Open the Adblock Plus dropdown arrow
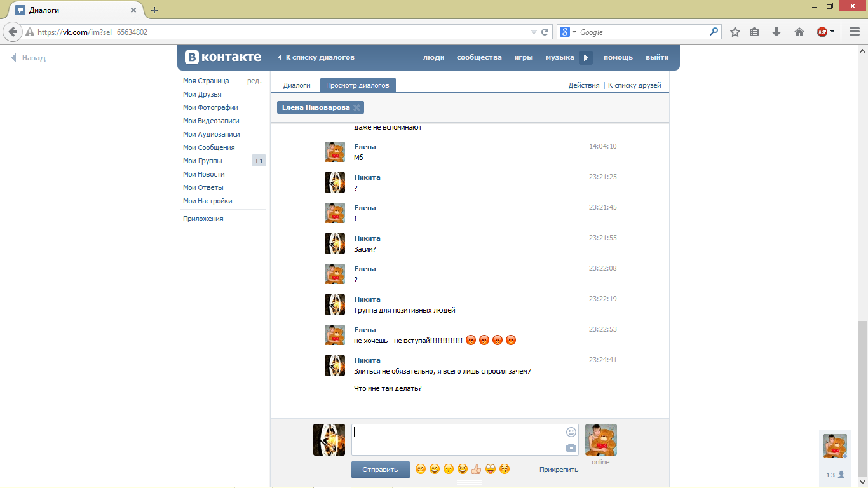 (832, 32)
